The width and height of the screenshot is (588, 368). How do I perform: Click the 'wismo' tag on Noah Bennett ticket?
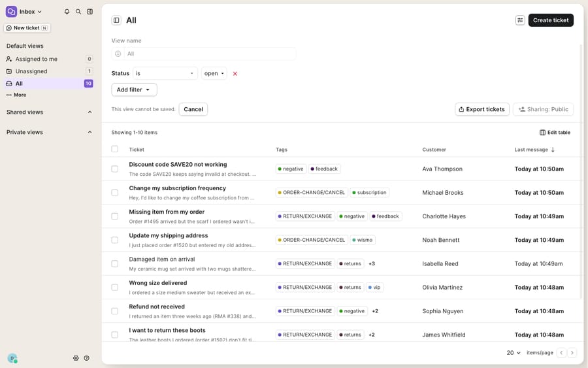click(362, 240)
